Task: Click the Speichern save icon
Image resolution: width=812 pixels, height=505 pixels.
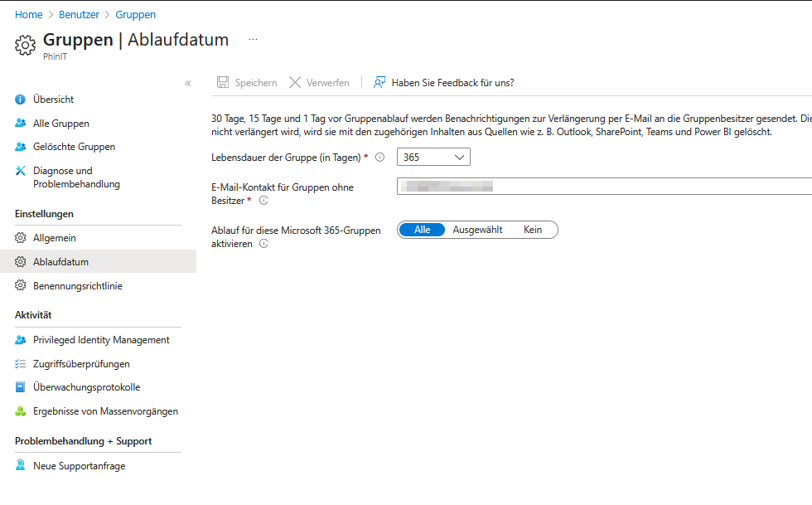Action: tap(222, 82)
